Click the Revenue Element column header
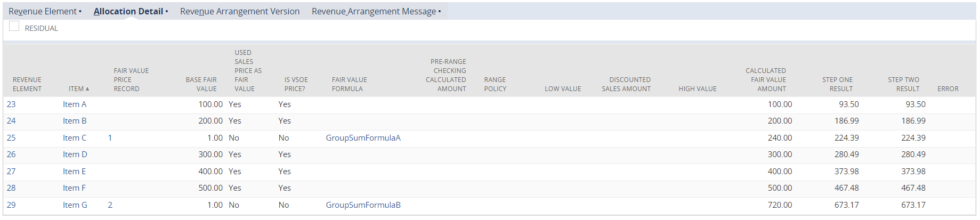The image size is (980, 220). tap(27, 84)
